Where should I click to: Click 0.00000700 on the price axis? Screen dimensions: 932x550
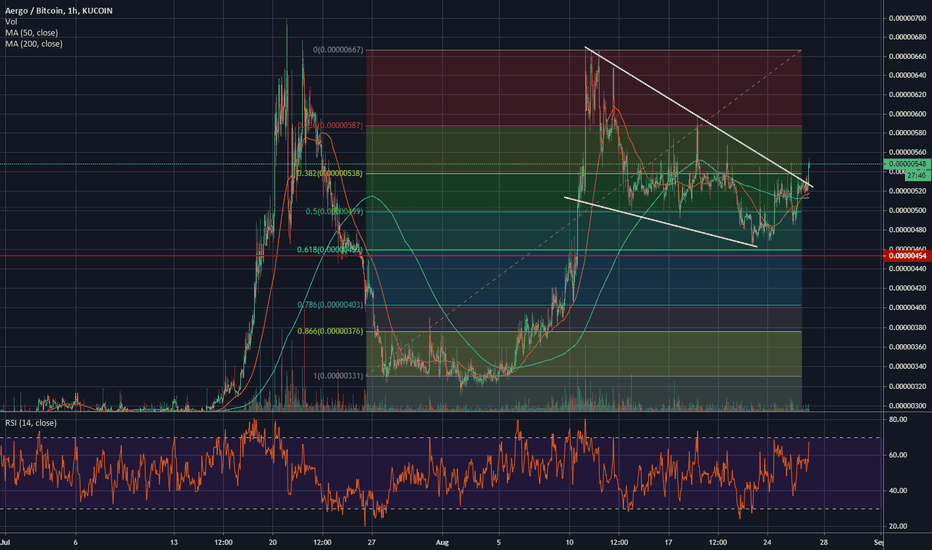click(x=908, y=18)
